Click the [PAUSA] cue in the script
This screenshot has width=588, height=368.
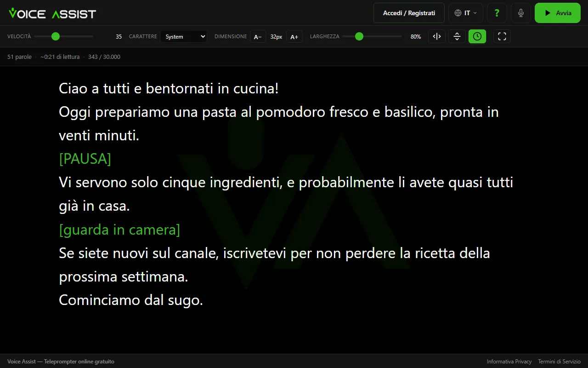click(x=85, y=159)
